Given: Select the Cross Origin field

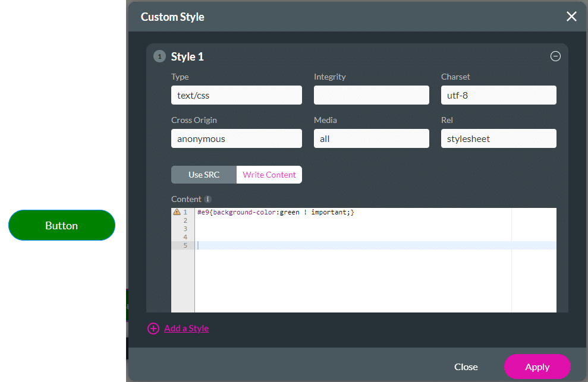Looking at the screenshot, I should pos(236,138).
